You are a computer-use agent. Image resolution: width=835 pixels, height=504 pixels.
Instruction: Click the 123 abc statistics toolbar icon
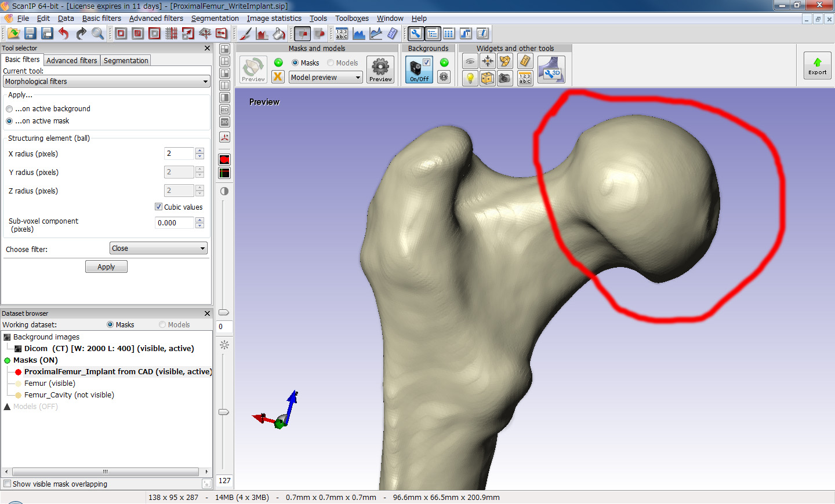(342, 34)
